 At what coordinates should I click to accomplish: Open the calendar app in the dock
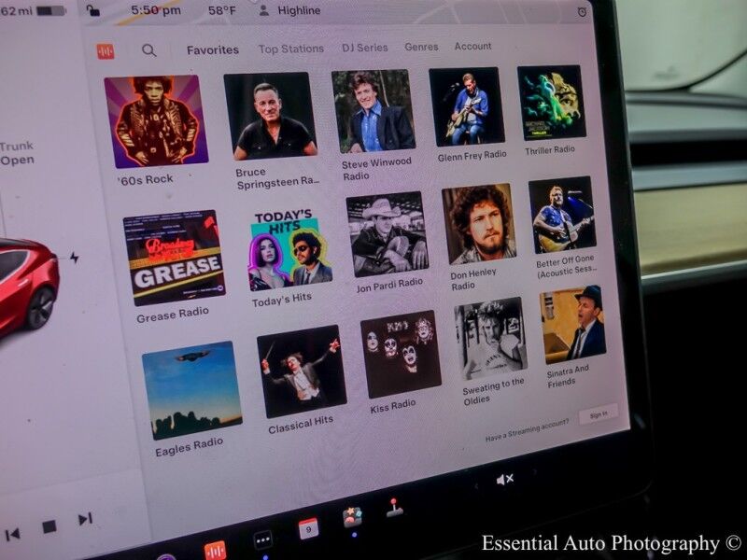[308, 527]
